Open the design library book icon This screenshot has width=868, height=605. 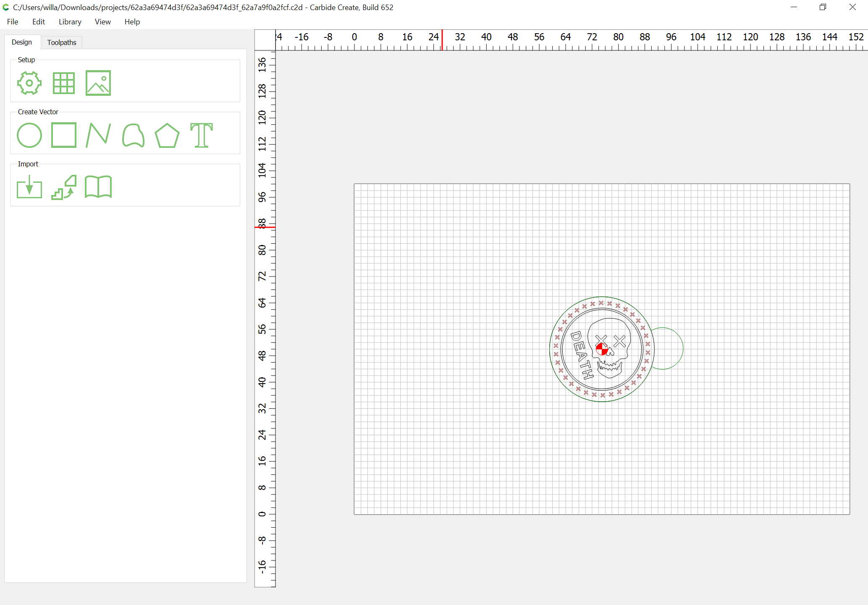[98, 187]
